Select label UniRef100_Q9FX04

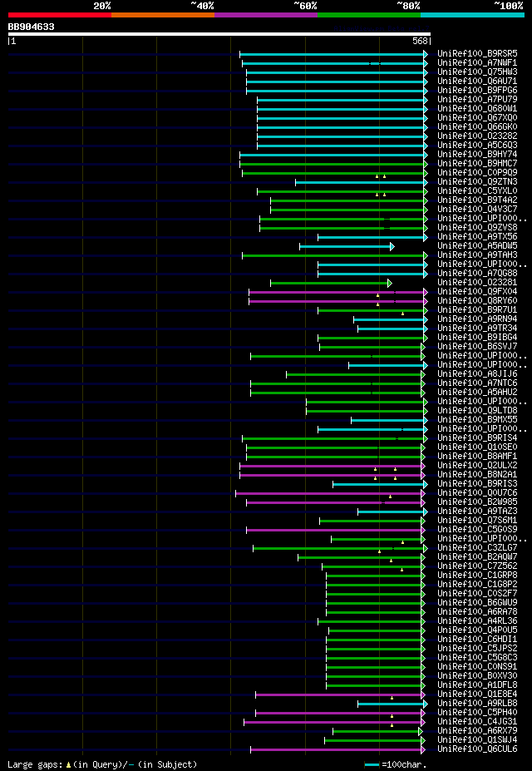477,292
